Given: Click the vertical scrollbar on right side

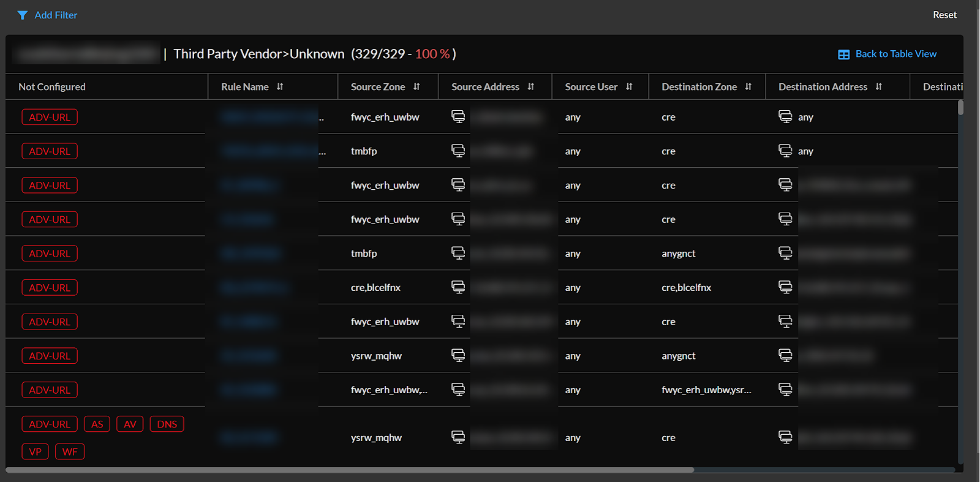Looking at the screenshot, I should tap(960, 108).
